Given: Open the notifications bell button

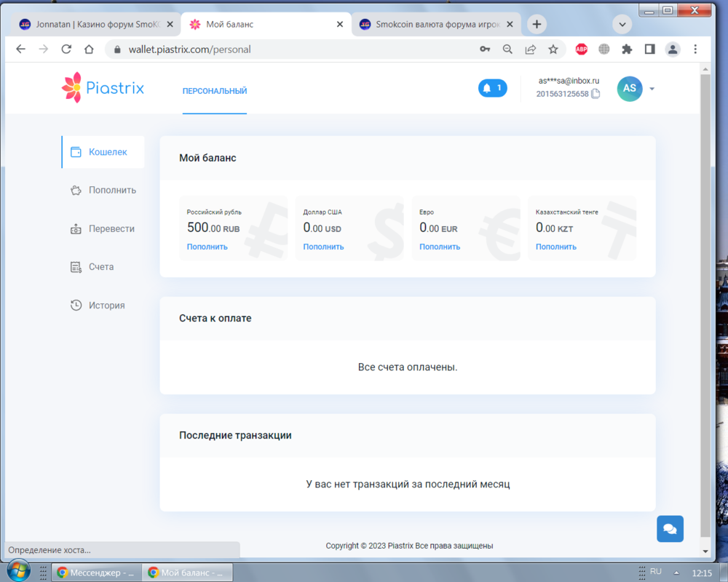Looking at the screenshot, I should 492,88.
